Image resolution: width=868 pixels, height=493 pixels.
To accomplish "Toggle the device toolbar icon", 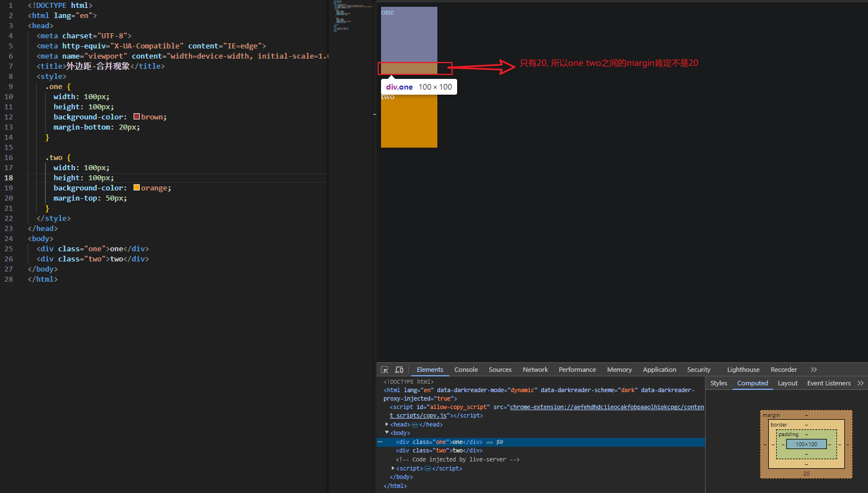I will [399, 370].
